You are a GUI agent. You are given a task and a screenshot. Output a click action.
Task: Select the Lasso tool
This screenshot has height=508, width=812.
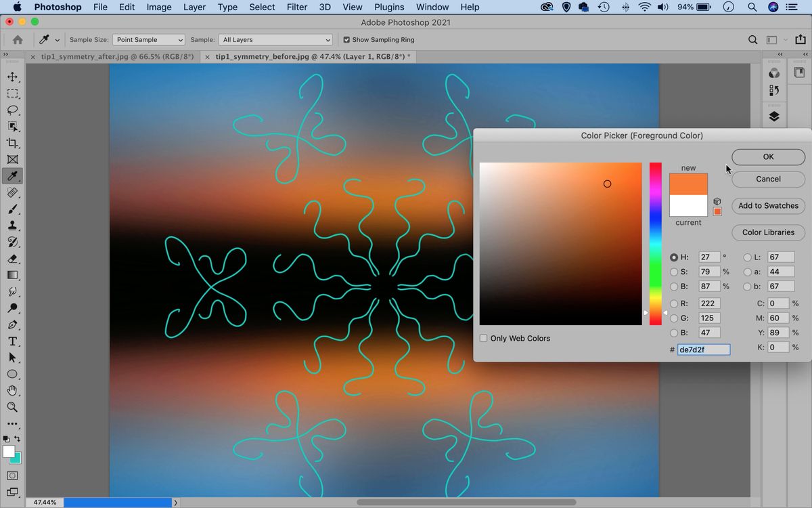click(x=12, y=110)
